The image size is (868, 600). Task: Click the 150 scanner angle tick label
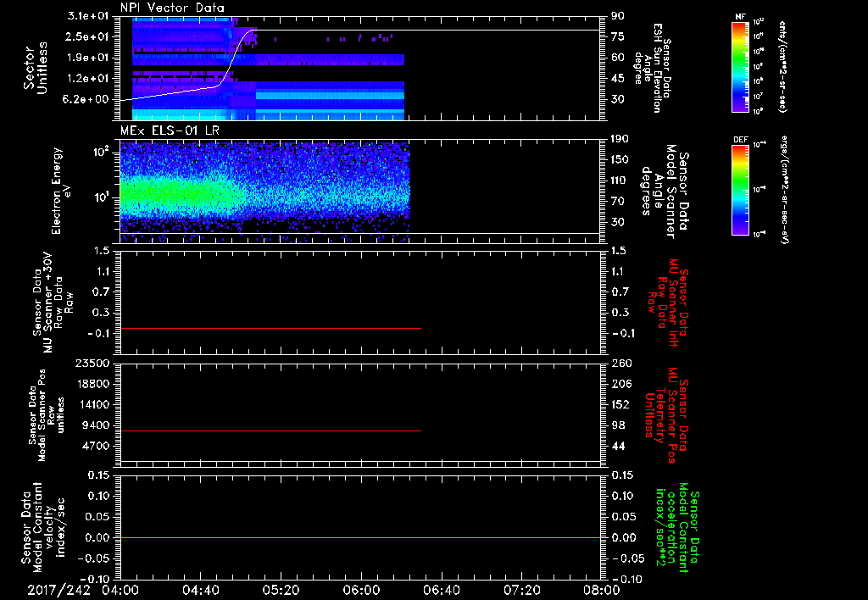click(x=620, y=160)
